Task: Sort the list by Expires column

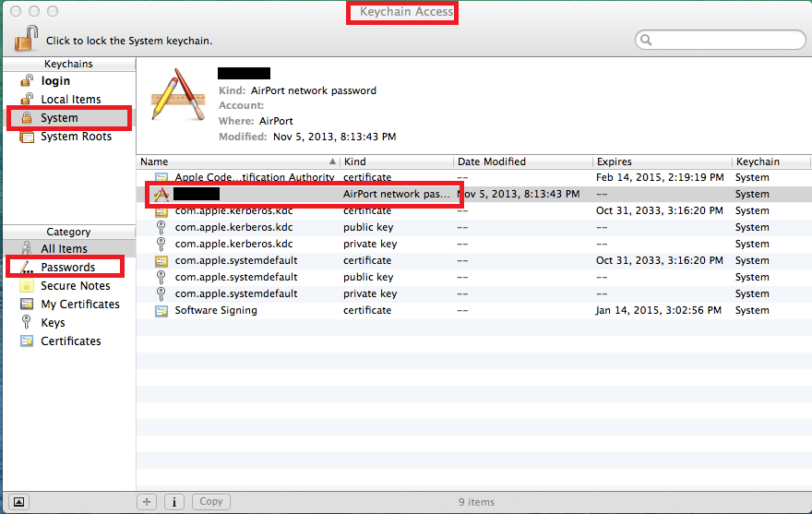Action: pyautogui.click(x=663, y=161)
